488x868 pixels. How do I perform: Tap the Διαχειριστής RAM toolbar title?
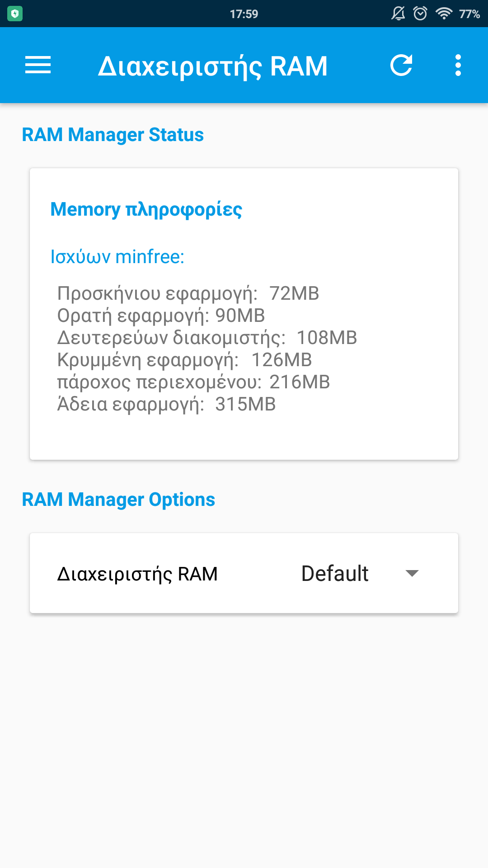pyautogui.click(x=212, y=66)
